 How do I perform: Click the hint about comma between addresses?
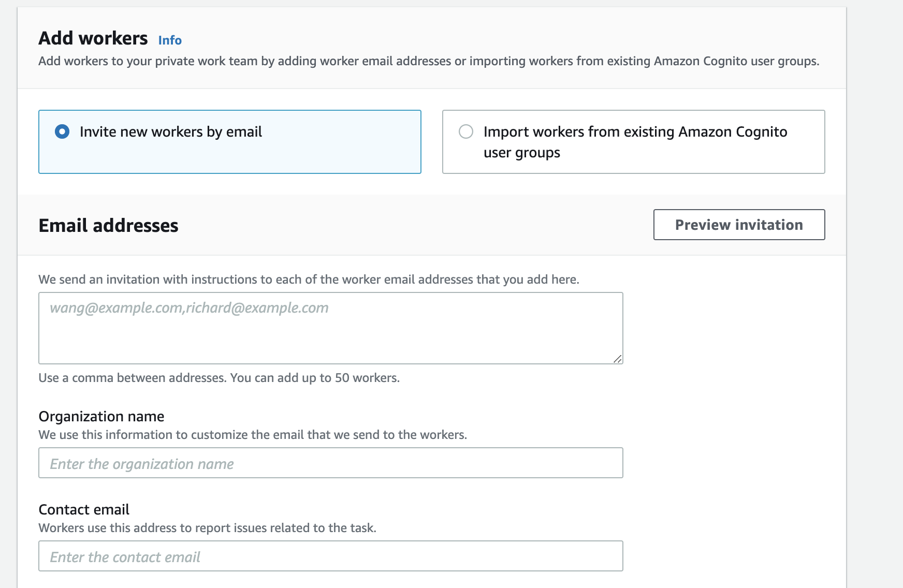click(x=219, y=378)
